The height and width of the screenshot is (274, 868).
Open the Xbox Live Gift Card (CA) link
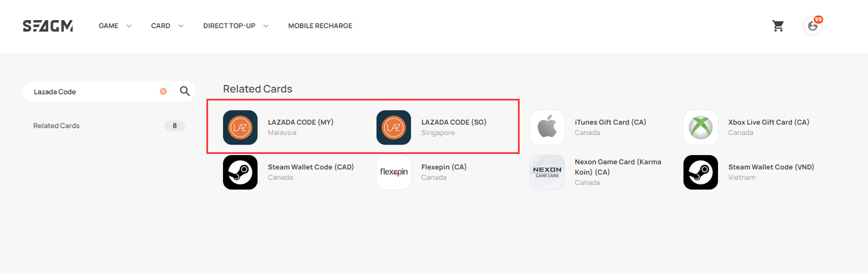coord(769,122)
